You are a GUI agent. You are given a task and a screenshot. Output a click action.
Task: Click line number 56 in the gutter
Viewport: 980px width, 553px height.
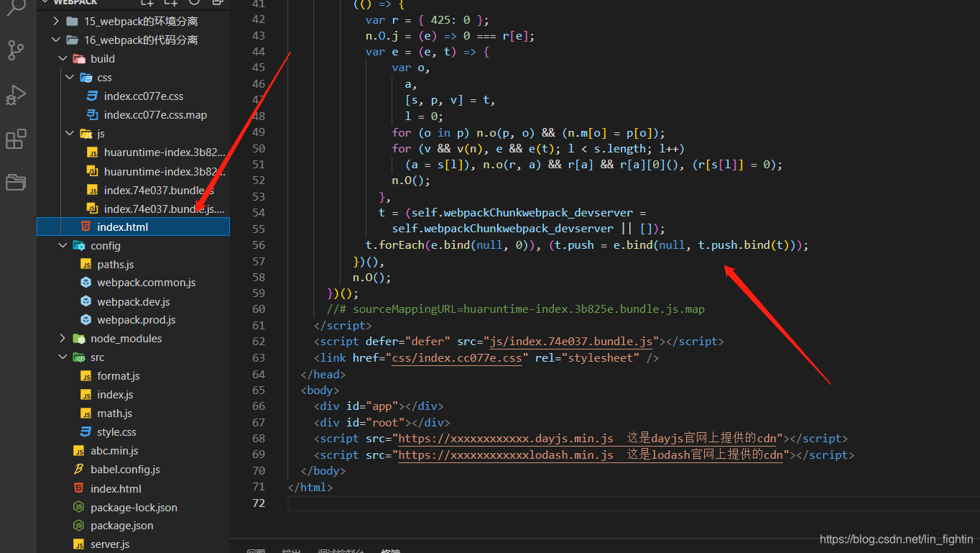point(258,245)
